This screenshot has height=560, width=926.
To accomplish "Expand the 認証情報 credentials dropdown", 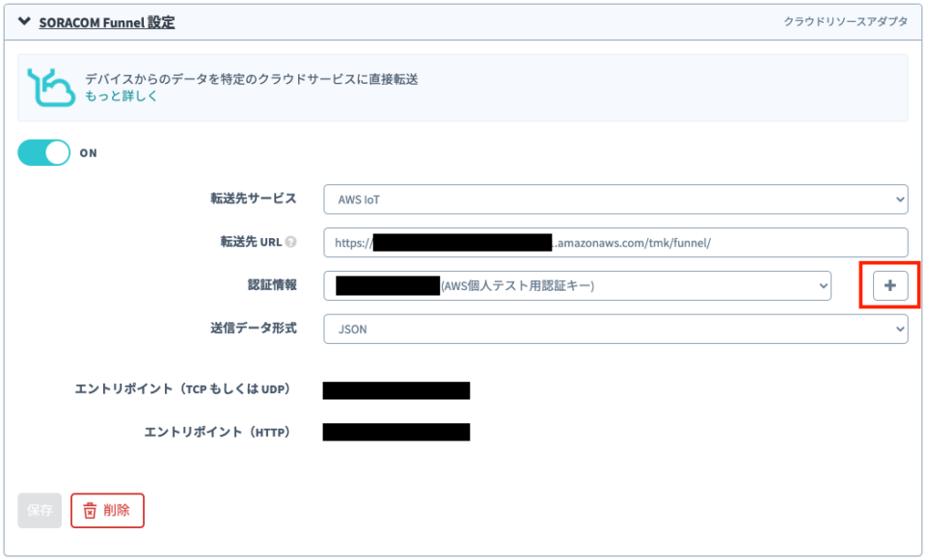I will point(577,285).
